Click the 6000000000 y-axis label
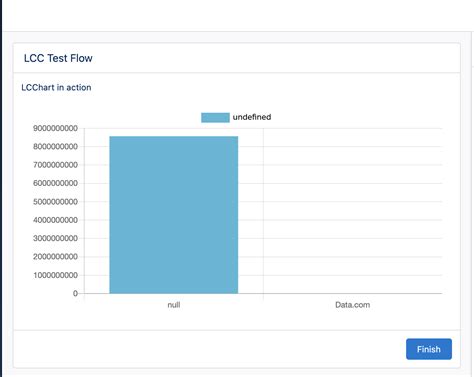Screen dimensions: 474x377 [x=55, y=183]
